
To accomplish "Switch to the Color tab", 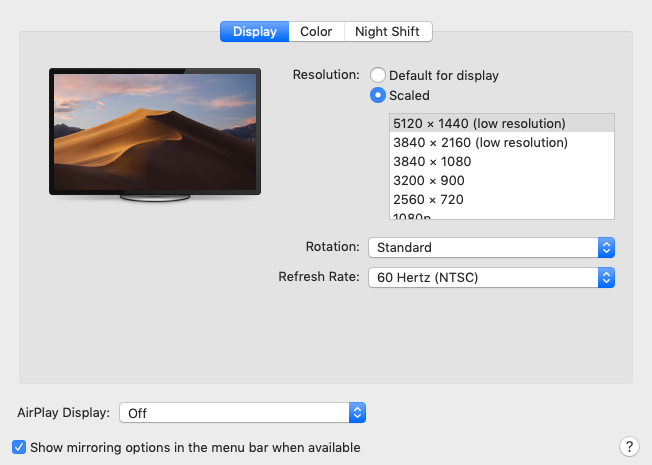I will pyautogui.click(x=316, y=32).
